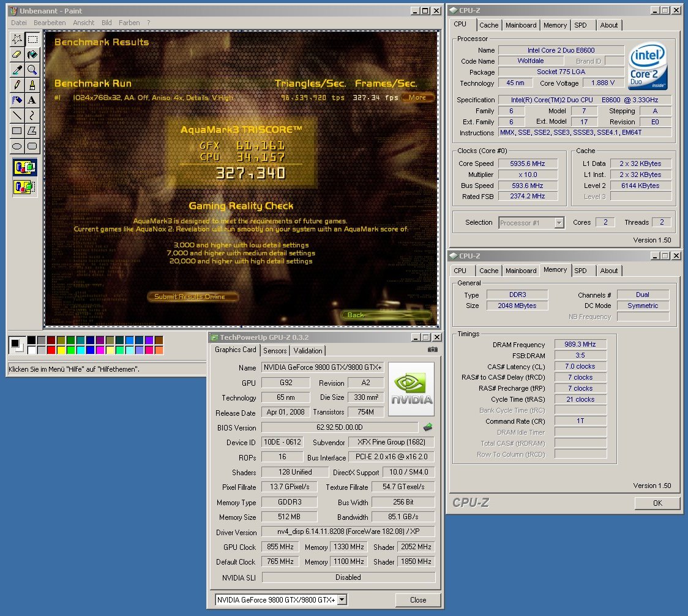Screen dimensions: 688x616
Task: Choose the Ellipse shape tool
Action: (17, 146)
